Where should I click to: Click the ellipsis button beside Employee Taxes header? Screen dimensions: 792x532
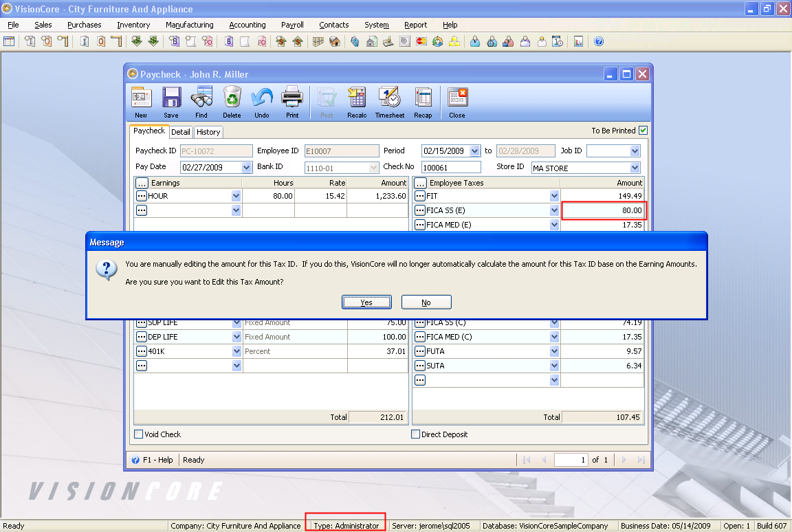pos(420,183)
